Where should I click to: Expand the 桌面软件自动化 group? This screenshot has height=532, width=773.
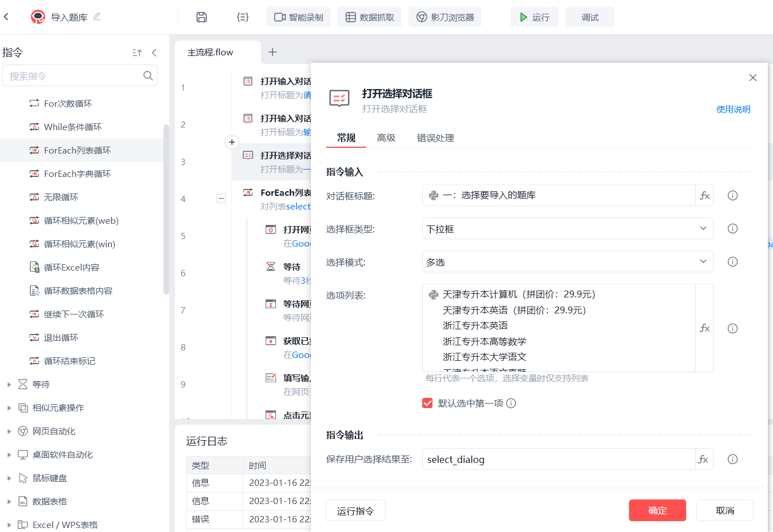[9, 455]
